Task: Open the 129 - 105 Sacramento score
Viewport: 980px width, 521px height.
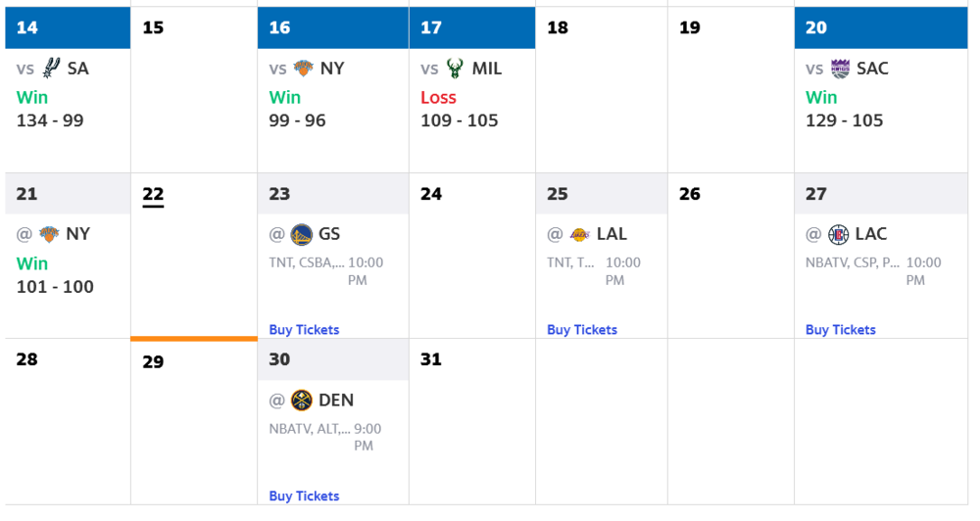Action: 844,120
